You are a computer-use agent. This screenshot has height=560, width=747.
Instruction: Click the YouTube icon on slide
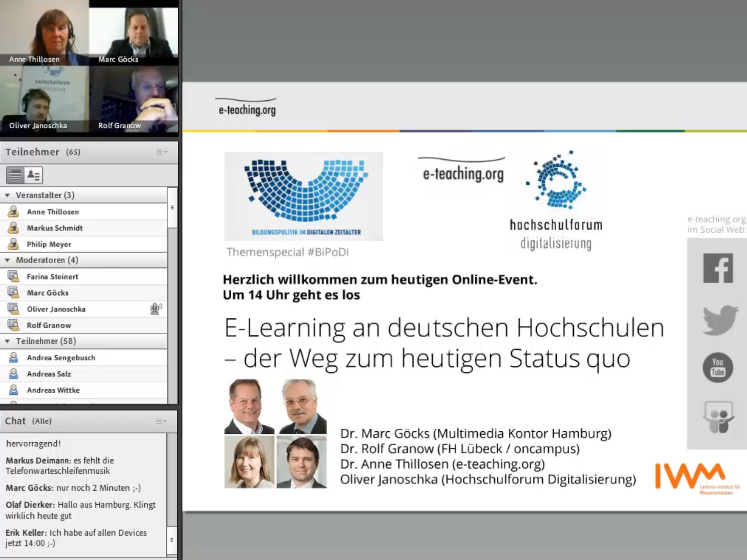718,368
